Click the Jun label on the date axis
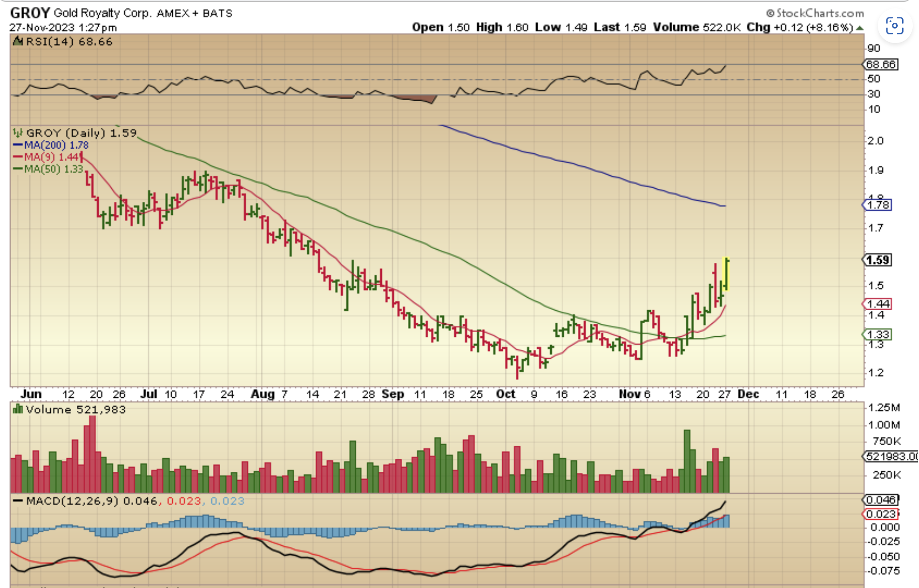 pos(31,394)
